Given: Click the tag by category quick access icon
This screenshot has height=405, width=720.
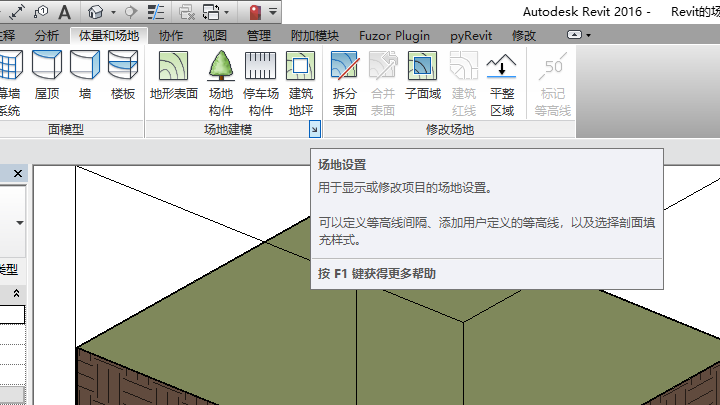Looking at the screenshot, I should pos(41,12).
